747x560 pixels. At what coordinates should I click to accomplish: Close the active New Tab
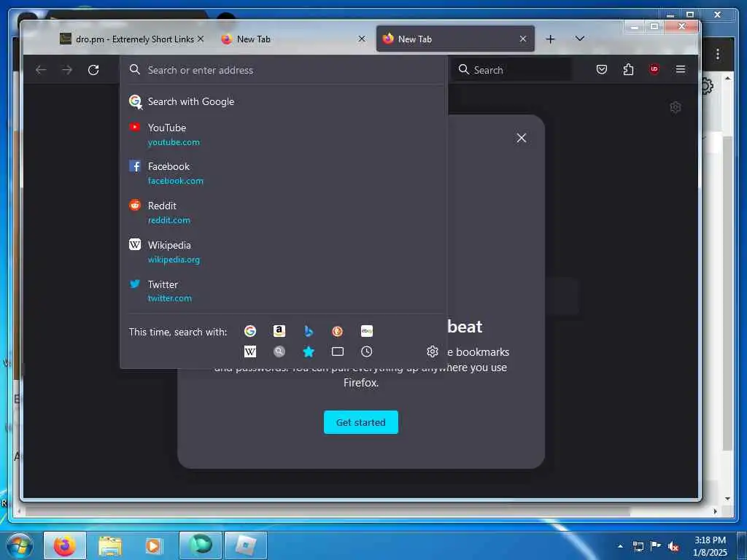click(x=523, y=39)
